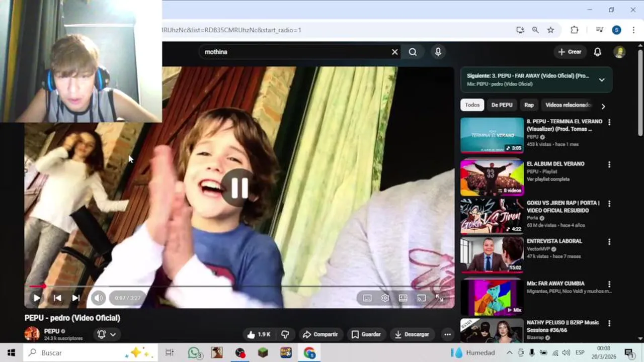Screen dimensions: 644x362
Task: Show more filter chips with right arrow
Action: coord(603,106)
